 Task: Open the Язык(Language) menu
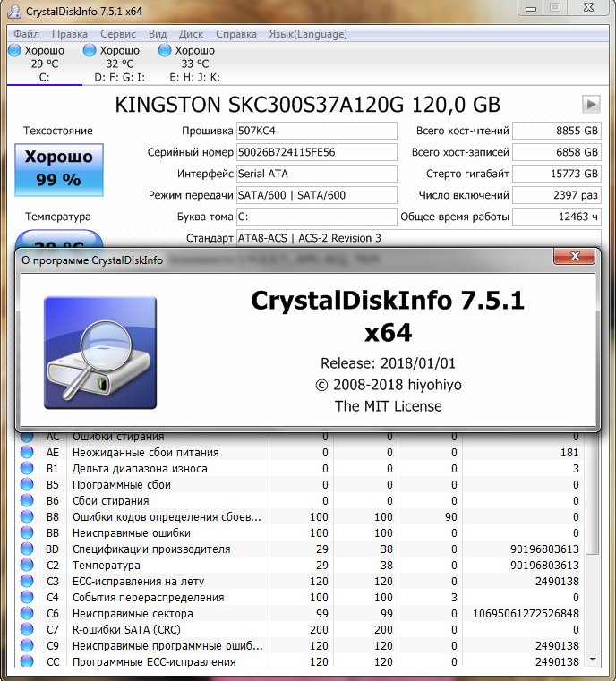point(308,34)
